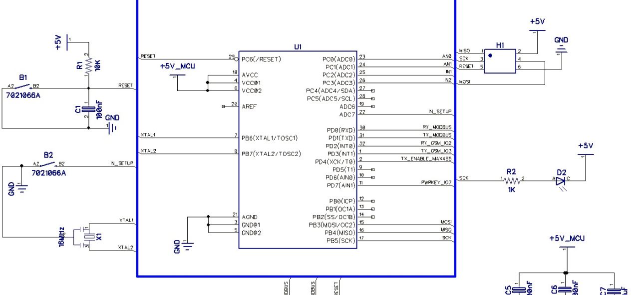
Task: Click the TX_ENABLE_MAX485 net label
Action: point(426,158)
